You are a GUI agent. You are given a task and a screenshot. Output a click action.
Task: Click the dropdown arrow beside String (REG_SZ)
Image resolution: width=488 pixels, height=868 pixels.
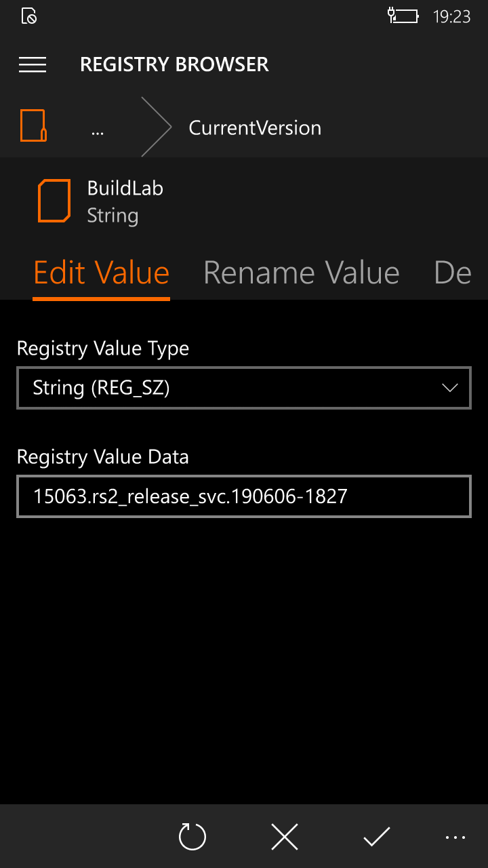449,388
